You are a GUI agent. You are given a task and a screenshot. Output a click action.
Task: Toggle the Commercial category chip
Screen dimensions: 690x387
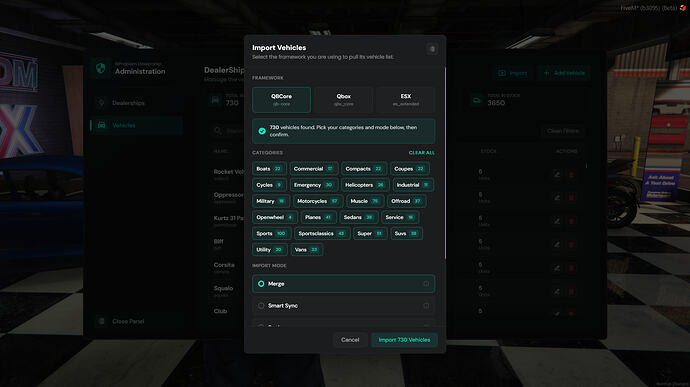314,169
